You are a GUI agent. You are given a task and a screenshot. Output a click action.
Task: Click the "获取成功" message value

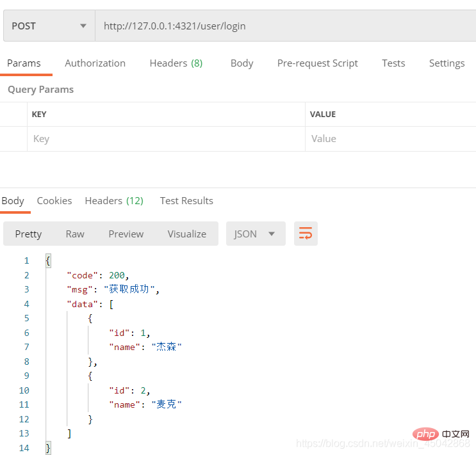tap(129, 289)
